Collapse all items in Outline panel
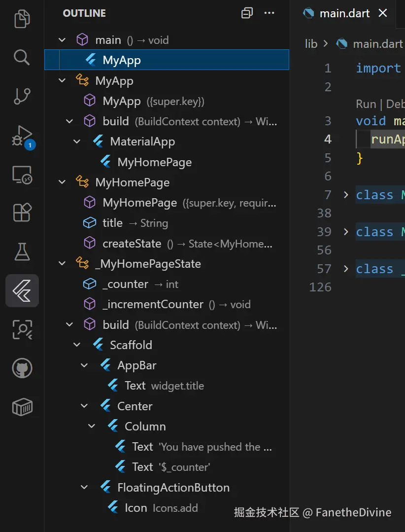The width and height of the screenshot is (405, 532). tap(247, 13)
